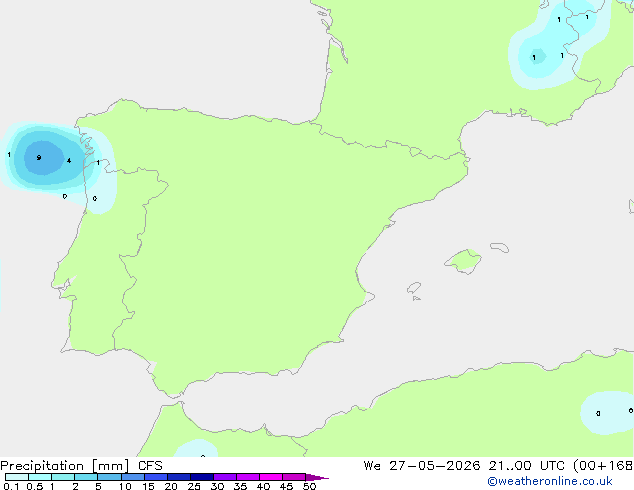Click the 40 mm magenta legend swatch
Screen dimensions: 634x490
click(271, 477)
